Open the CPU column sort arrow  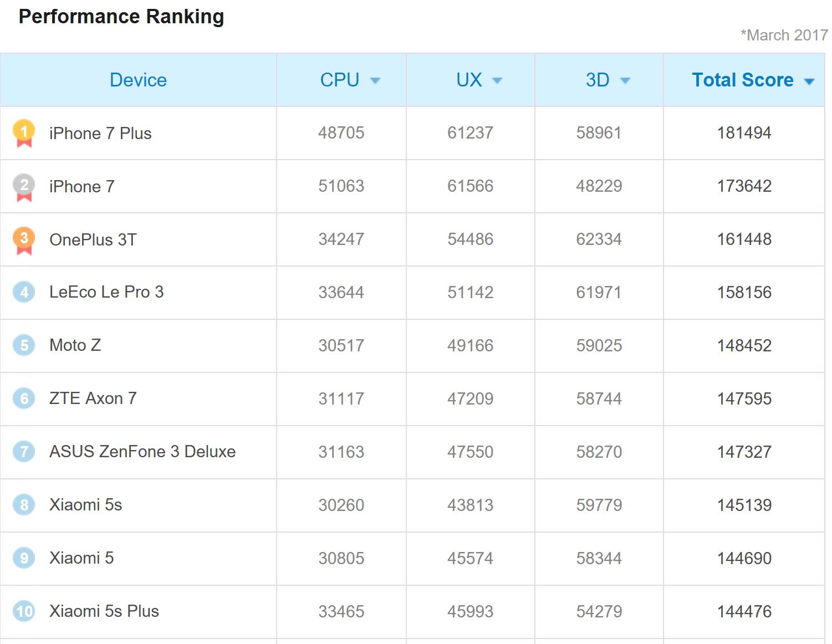tap(375, 81)
